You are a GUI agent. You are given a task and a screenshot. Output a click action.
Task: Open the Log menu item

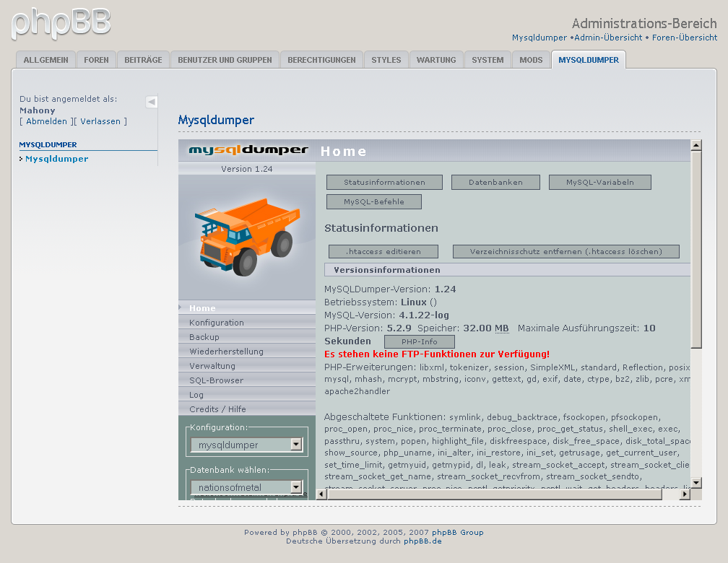pyautogui.click(x=247, y=394)
